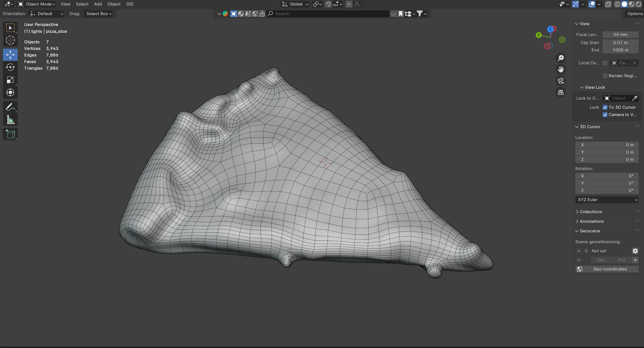The image size is (644, 348).
Task: Select the Measure ruler tool
Action: [10, 120]
